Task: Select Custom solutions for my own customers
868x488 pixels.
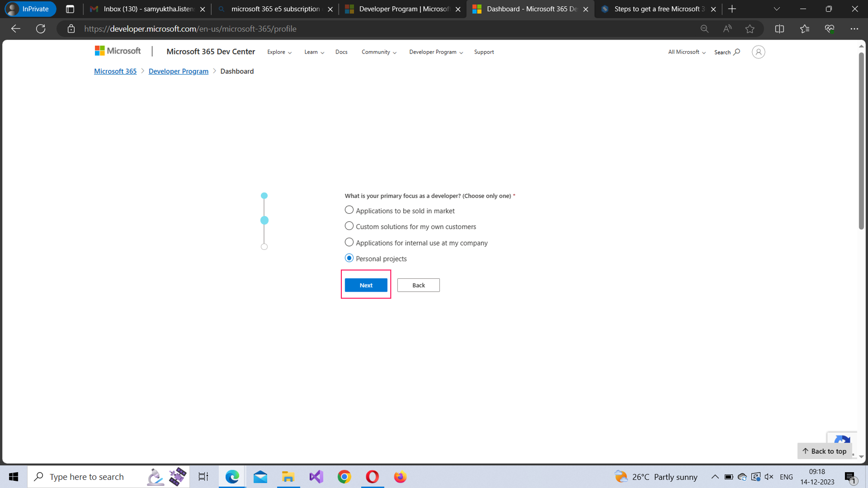Action: point(349,226)
